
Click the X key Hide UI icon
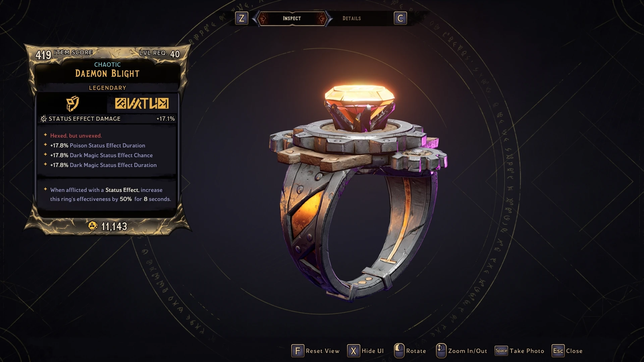tap(354, 351)
